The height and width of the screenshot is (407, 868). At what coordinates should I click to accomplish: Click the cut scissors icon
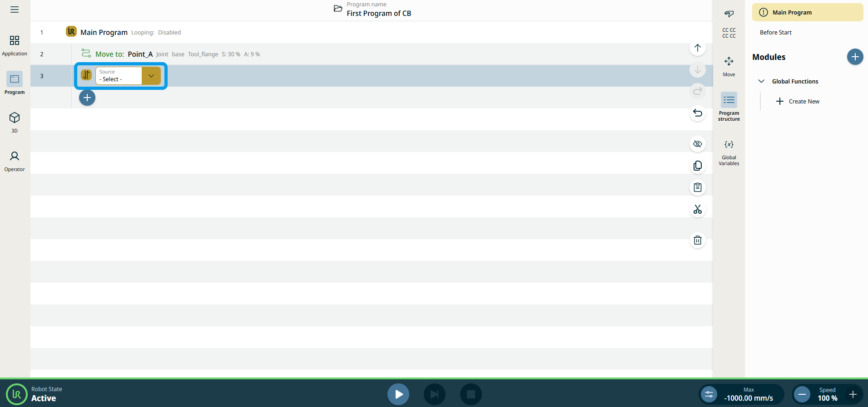(697, 209)
